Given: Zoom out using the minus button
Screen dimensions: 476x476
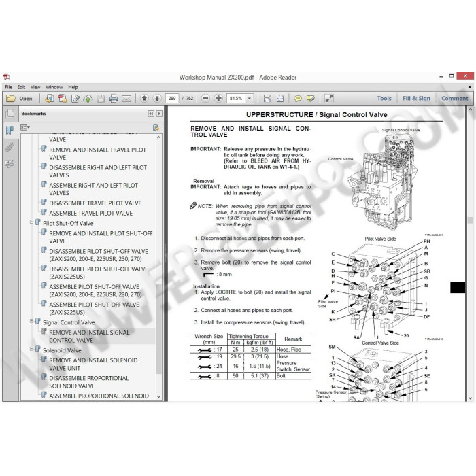Looking at the screenshot, I should pyautogui.click(x=205, y=98).
